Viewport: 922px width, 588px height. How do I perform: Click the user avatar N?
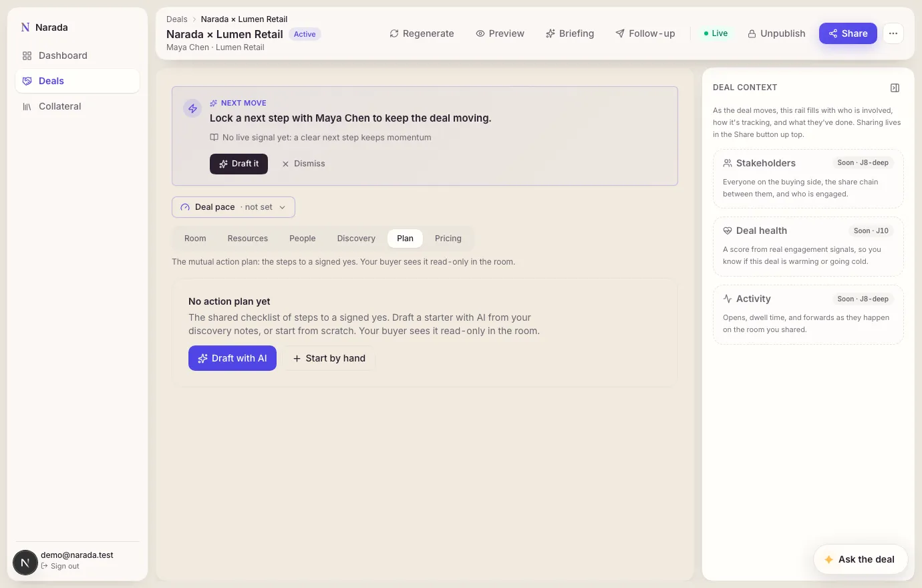pyautogui.click(x=25, y=563)
